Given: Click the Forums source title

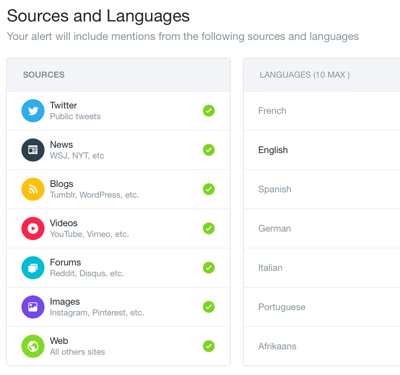Looking at the screenshot, I should tap(65, 262).
